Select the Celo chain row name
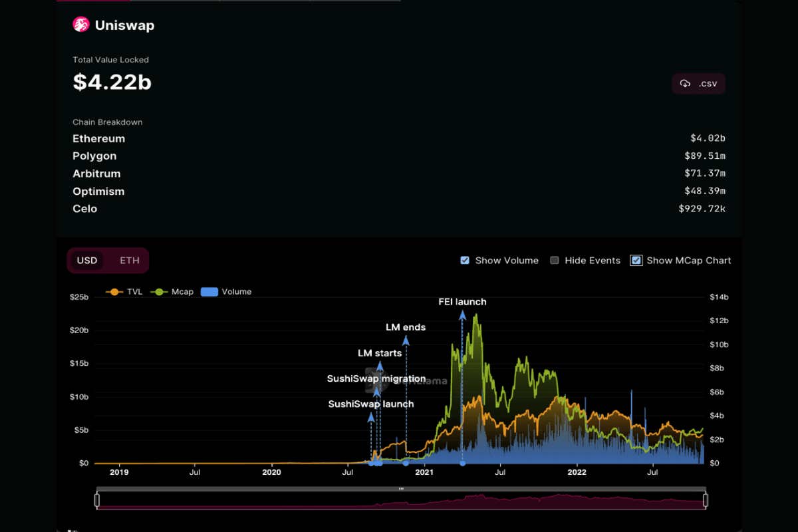 (x=84, y=209)
